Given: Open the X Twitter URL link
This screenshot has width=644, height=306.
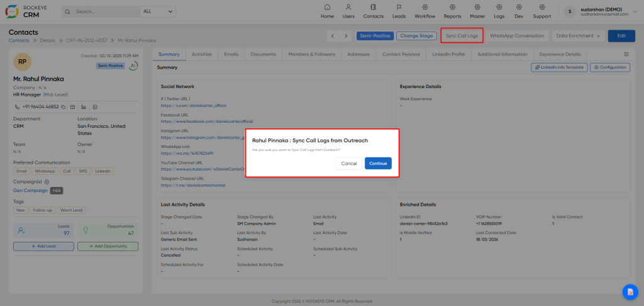Looking at the screenshot, I should click(194, 106).
